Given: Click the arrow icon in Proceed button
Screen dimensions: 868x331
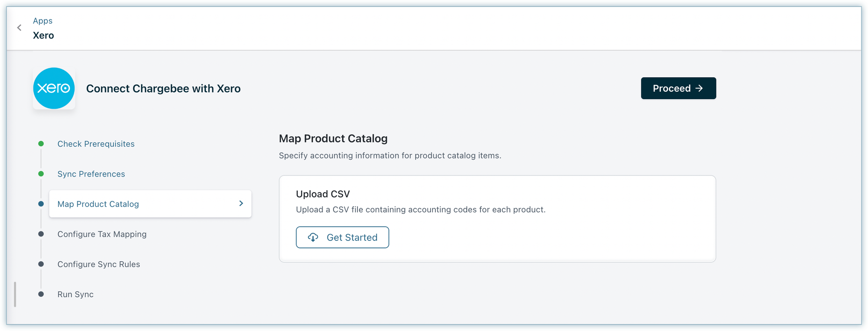Looking at the screenshot, I should [x=699, y=88].
